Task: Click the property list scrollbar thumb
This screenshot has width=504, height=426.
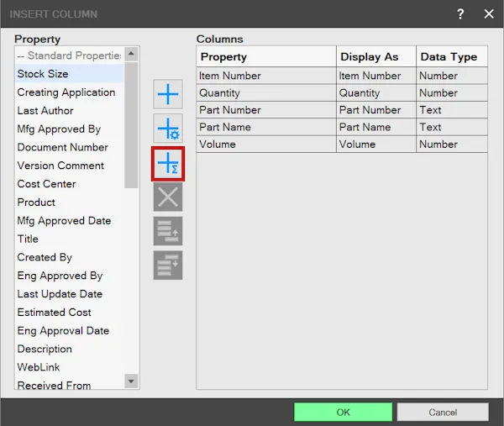Action: point(131,125)
